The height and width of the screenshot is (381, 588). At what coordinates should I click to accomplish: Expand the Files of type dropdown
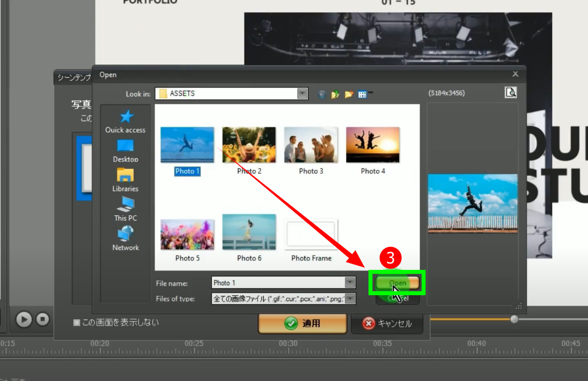[350, 299]
